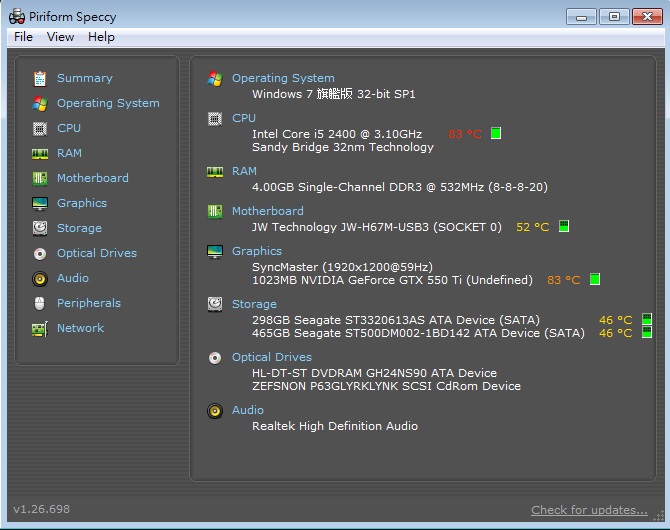670x530 pixels.
Task: Click the RAM icon in main panel
Action: pyautogui.click(x=215, y=172)
